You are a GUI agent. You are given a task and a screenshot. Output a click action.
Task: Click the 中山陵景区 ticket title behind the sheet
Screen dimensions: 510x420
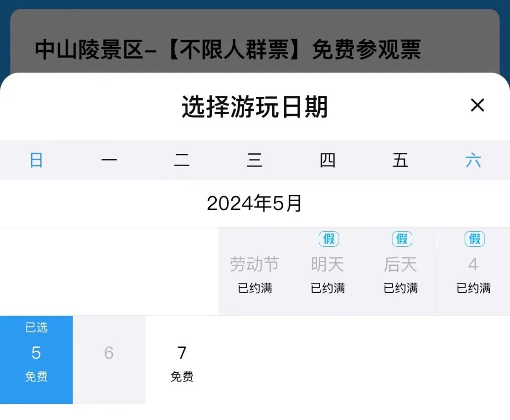[228, 50]
